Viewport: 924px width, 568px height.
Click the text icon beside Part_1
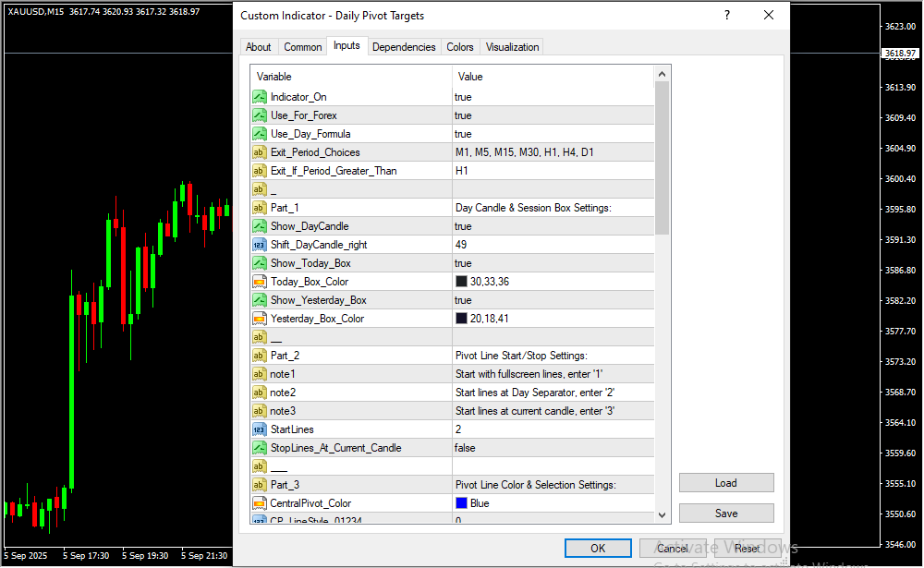tap(260, 208)
